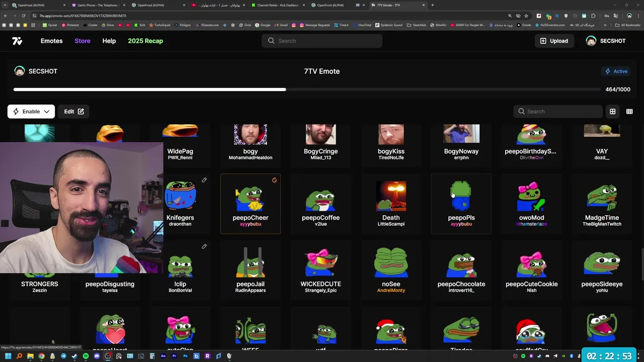
Task: Open the Windows Start menu
Action: click(8, 356)
